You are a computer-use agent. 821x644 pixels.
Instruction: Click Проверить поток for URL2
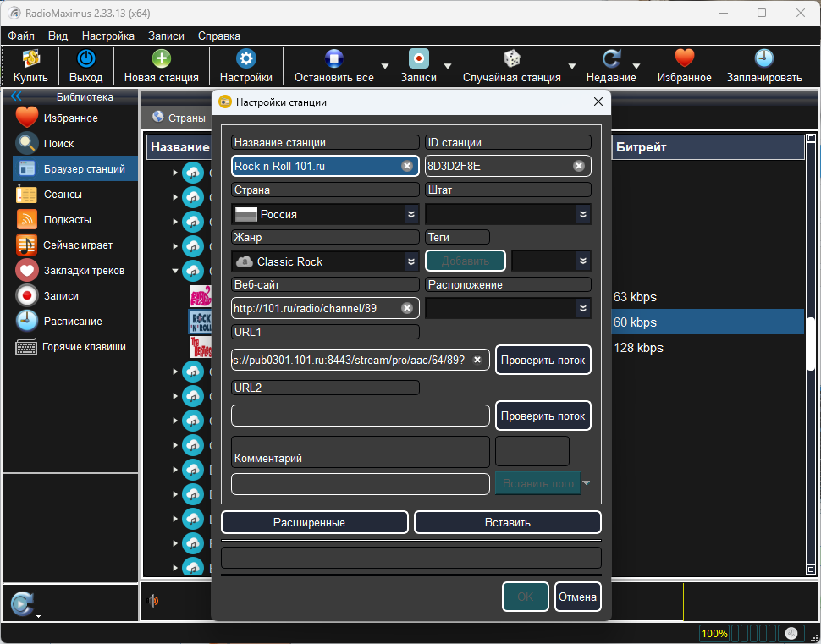[543, 416]
